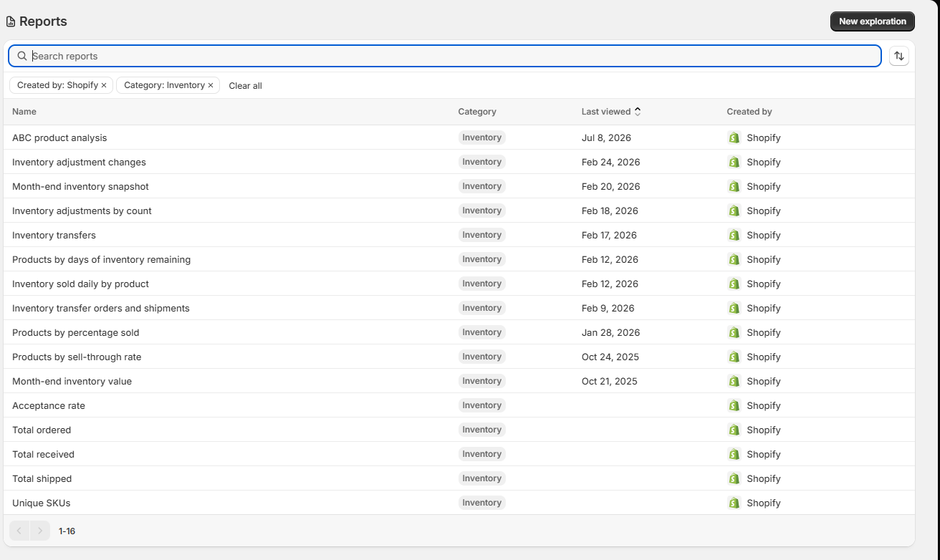The image size is (940, 560).
Task: Click the Jul 8, 2026 date cell
Action: (606, 137)
